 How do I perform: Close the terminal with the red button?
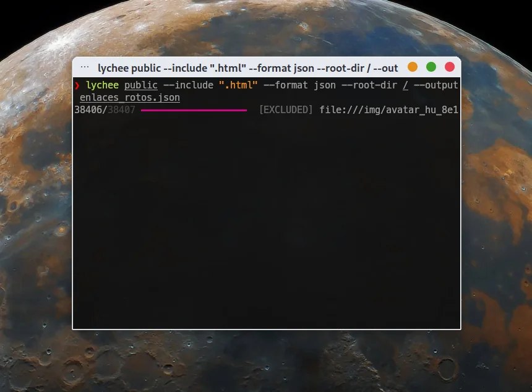[x=450, y=67]
